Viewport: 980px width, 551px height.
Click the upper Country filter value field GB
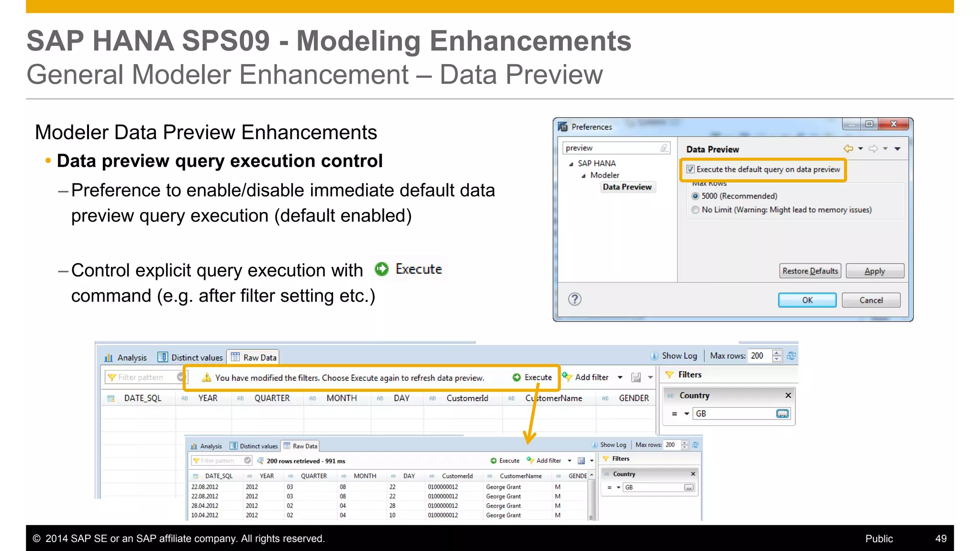tap(734, 414)
